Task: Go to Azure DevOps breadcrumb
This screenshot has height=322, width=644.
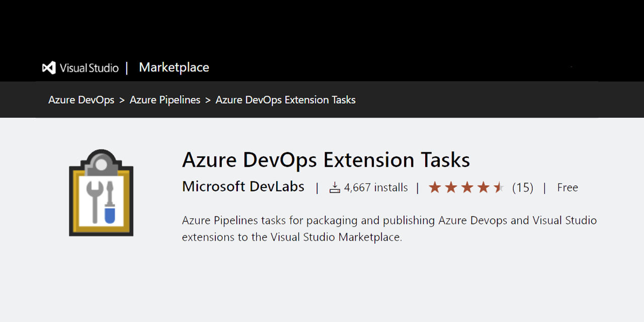Action: click(x=82, y=100)
